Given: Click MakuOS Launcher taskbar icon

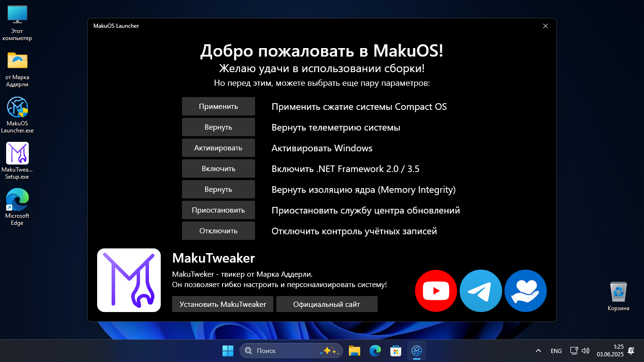Looking at the screenshot, I should pyautogui.click(x=417, y=351).
